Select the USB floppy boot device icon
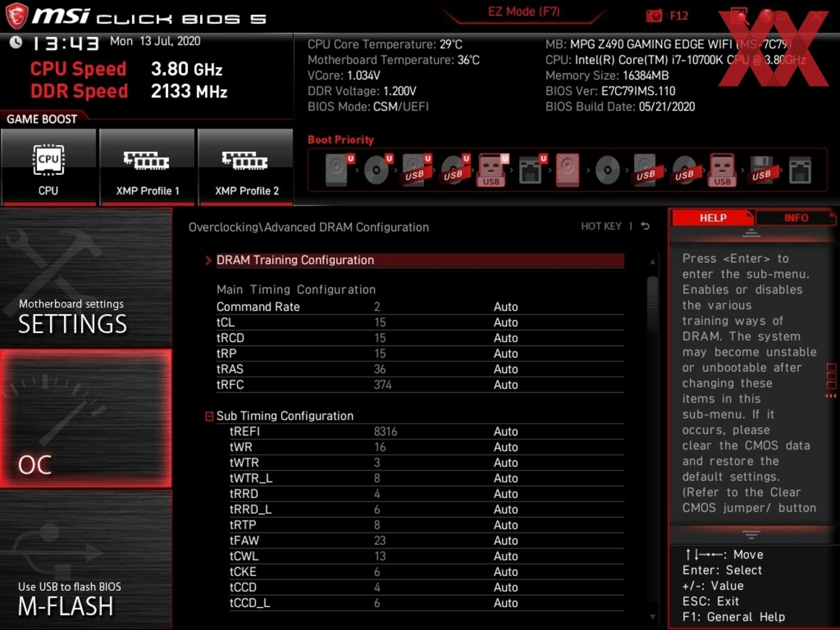 click(x=762, y=170)
